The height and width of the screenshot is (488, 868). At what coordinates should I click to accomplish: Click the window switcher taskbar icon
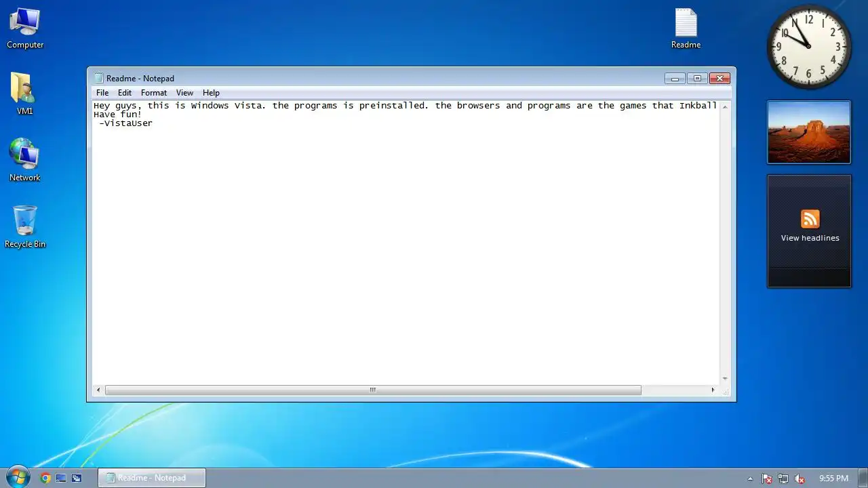(x=77, y=478)
